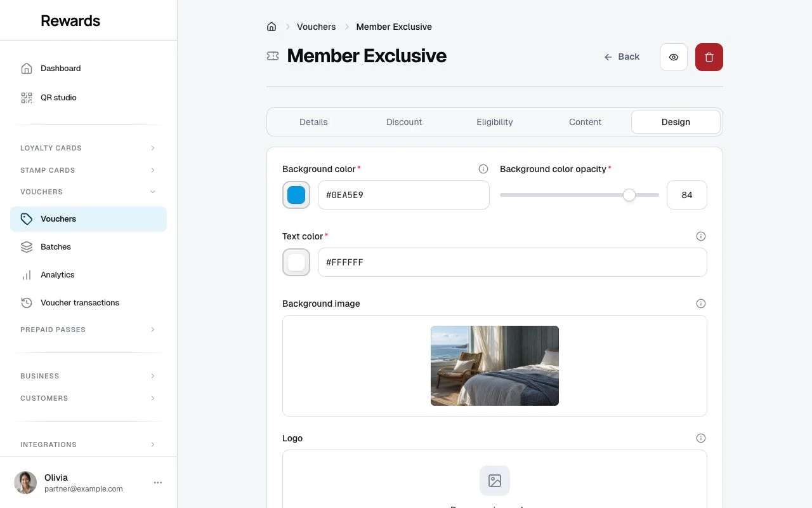Viewport: 812px width, 508px height.
Task: Go to home via breadcrumb house icon
Action: point(272,27)
